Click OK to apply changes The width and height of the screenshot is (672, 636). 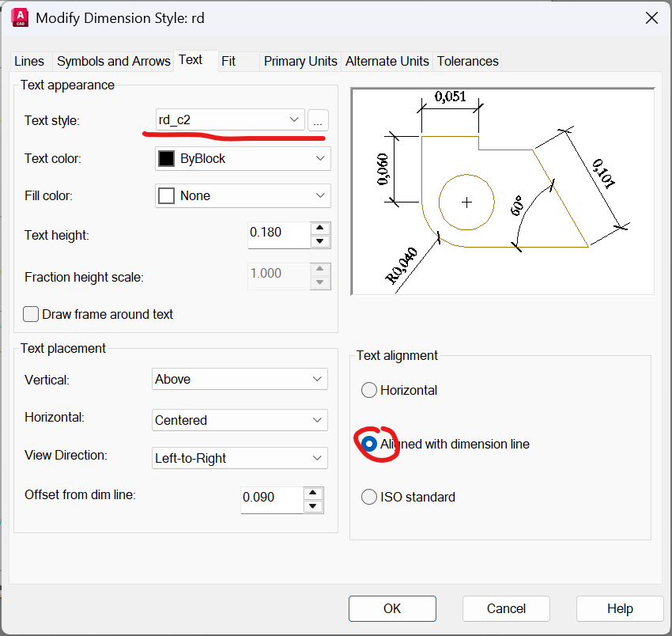(392, 608)
